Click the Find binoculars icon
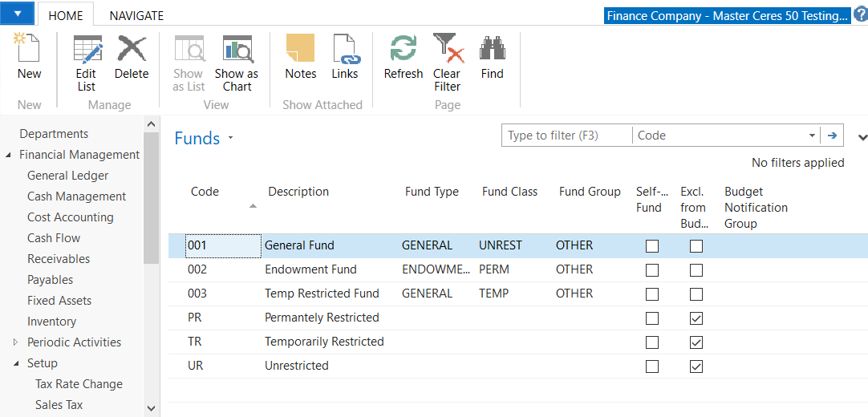The width and height of the screenshot is (868, 417). (x=492, y=51)
